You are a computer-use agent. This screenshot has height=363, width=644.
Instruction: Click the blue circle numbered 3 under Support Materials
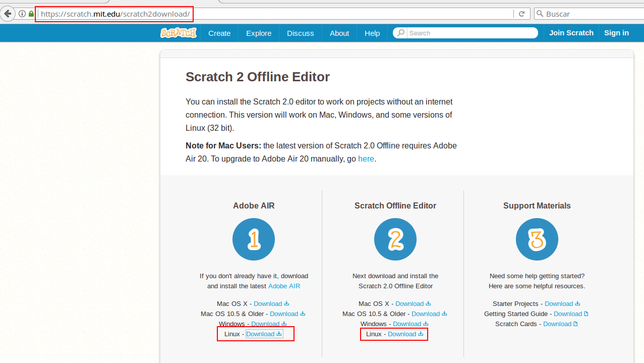point(537,239)
